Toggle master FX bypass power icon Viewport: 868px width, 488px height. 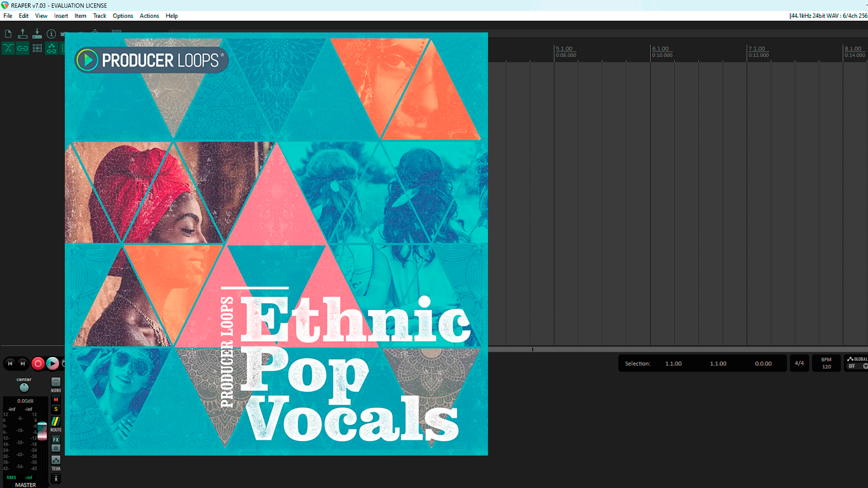pyautogui.click(x=56, y=448)
